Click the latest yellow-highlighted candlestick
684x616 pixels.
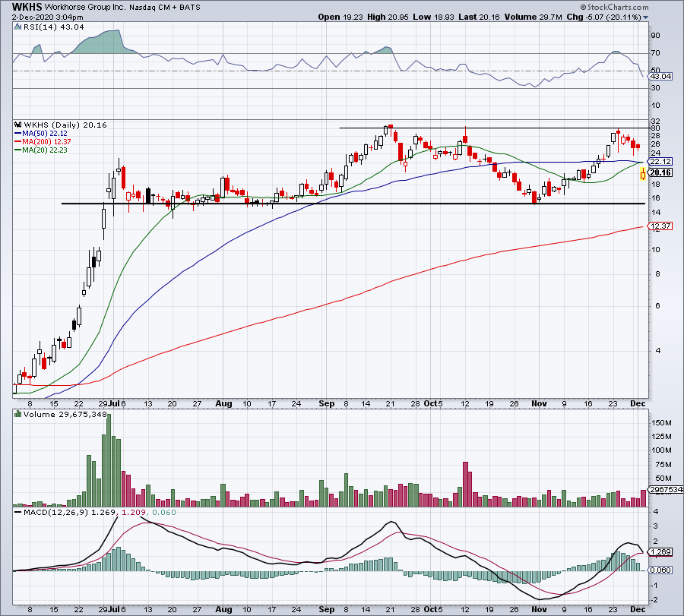click(x=643, y=175)
